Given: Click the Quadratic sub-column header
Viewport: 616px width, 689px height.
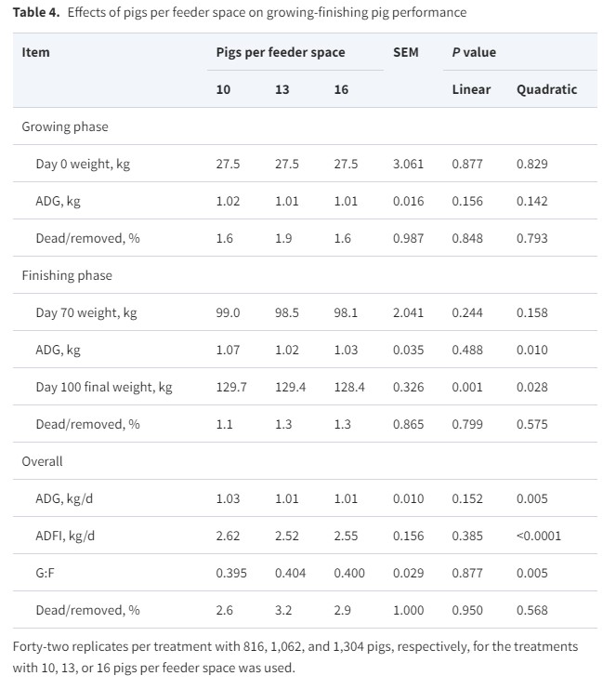Looking at the screenshot, I should [546, 89].
